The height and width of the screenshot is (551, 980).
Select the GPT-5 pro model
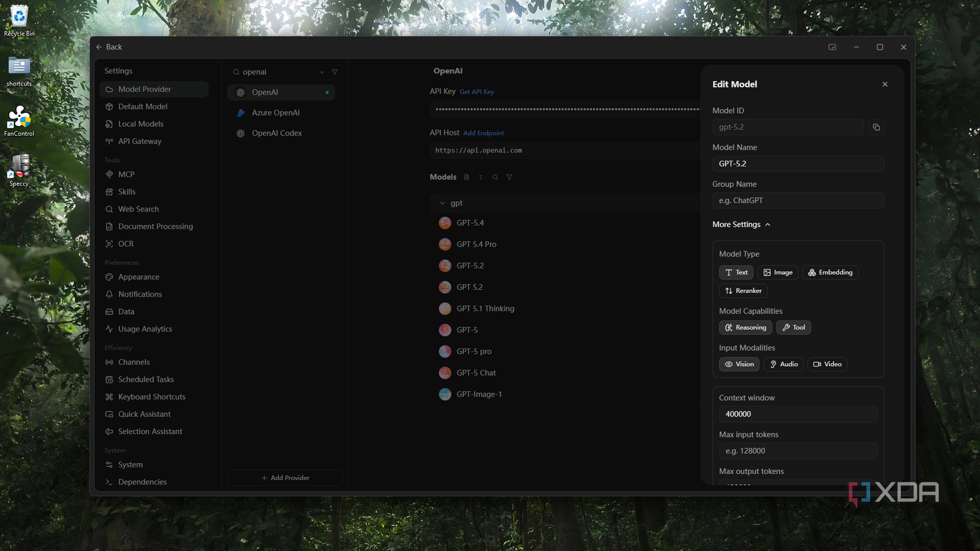(565, 351)
